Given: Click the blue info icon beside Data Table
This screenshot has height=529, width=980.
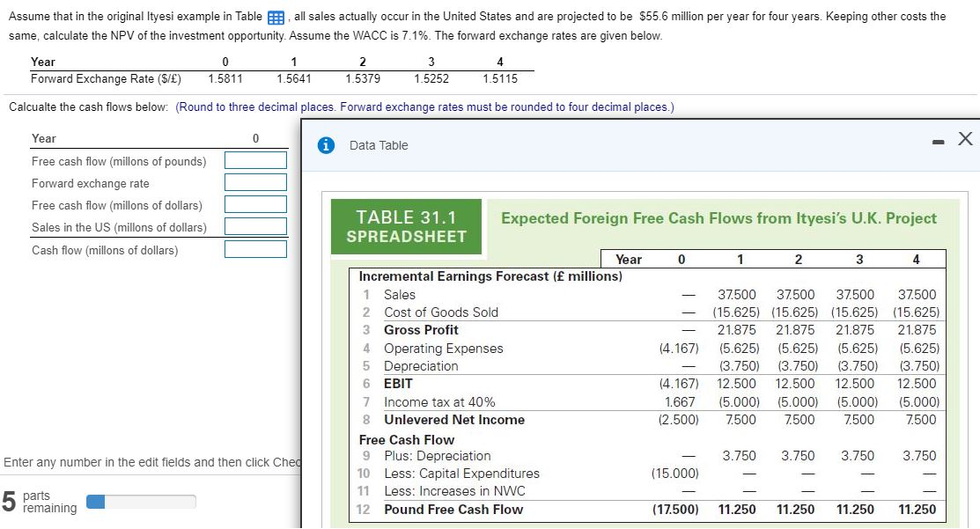Looking at the screenshot, I should click(327, 144).
